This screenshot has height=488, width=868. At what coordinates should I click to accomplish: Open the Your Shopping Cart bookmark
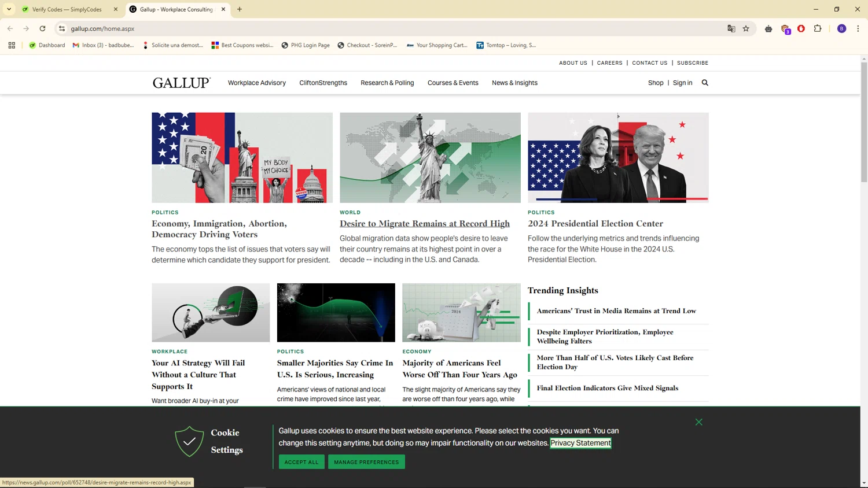click(437, 45)
